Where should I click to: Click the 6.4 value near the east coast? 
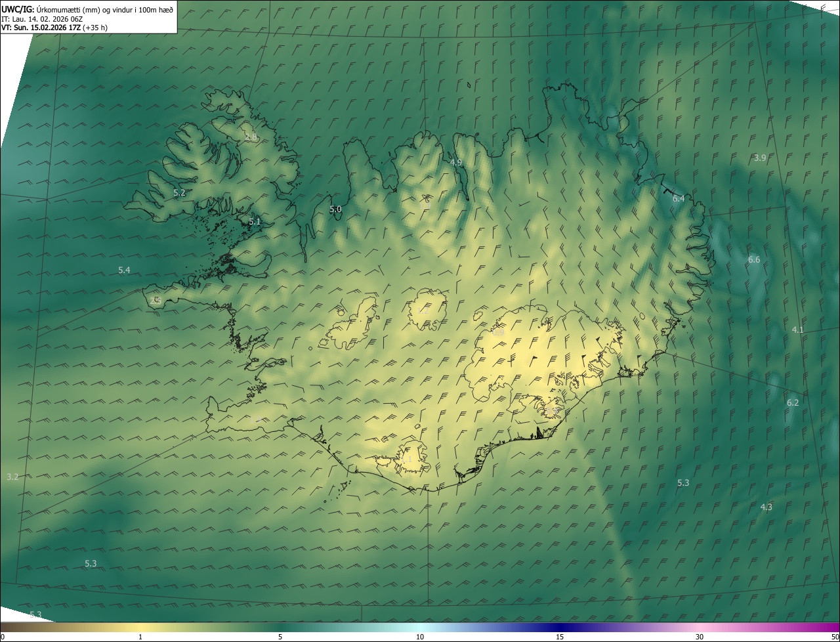(679, 198)
